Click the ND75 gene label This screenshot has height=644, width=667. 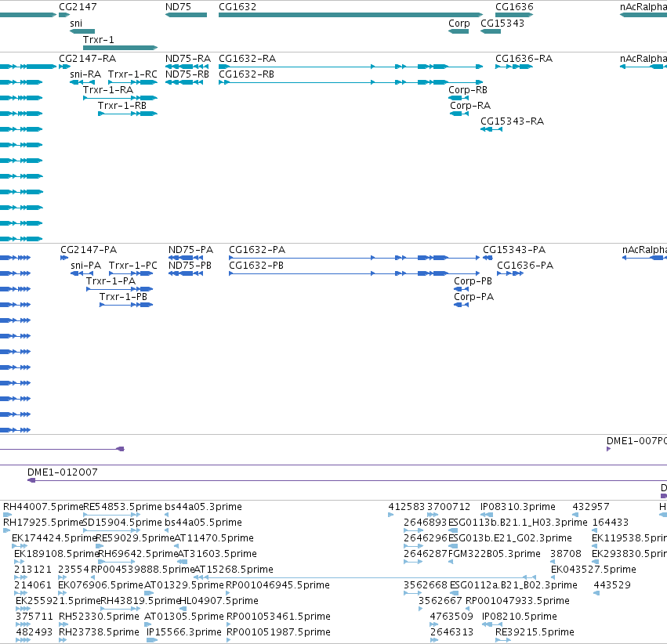pyautogui.click(x=178, y=7)
